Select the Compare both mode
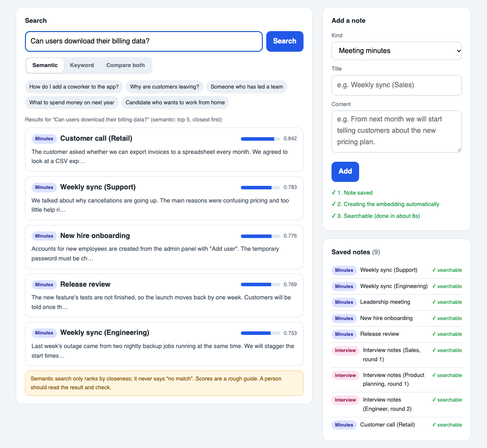This screenshot has height=448, width=487. pyautogui.click(x=126, y=65)
